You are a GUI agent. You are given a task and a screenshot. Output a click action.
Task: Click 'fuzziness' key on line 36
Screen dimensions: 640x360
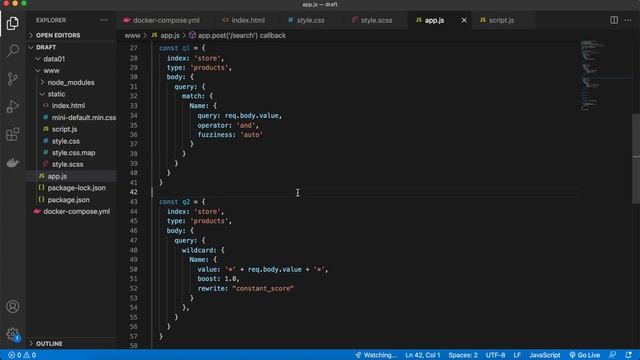coord(216,135)
